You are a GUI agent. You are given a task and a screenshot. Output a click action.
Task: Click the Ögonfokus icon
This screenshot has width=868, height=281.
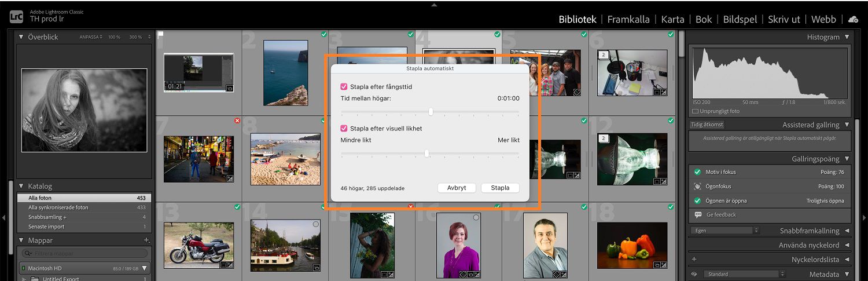[697, 187]
